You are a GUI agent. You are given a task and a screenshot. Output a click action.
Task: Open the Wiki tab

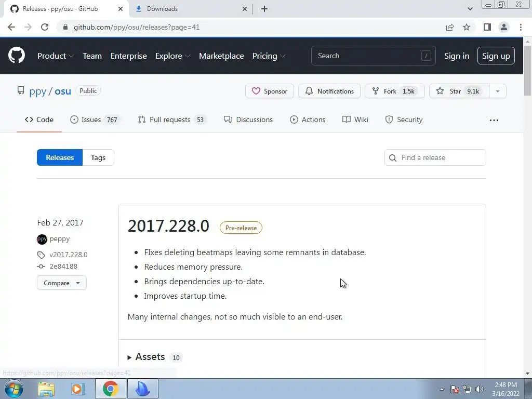pyautogui.click(x=355, y=120)
